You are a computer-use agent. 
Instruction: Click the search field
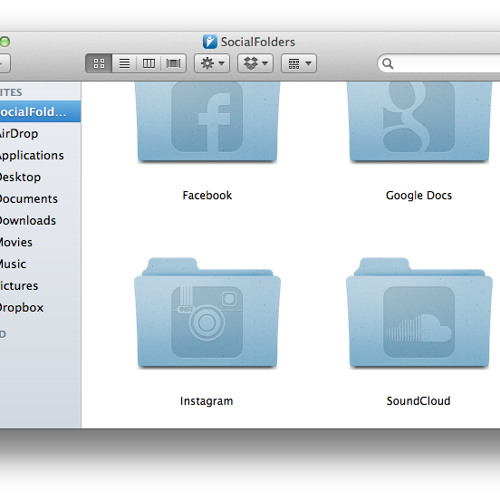(x=439, y=63)
